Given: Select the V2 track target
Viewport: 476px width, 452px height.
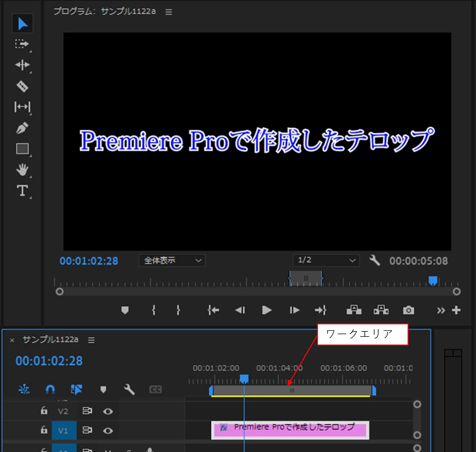Looking at the screenshot, I should (x=63, y=411).
